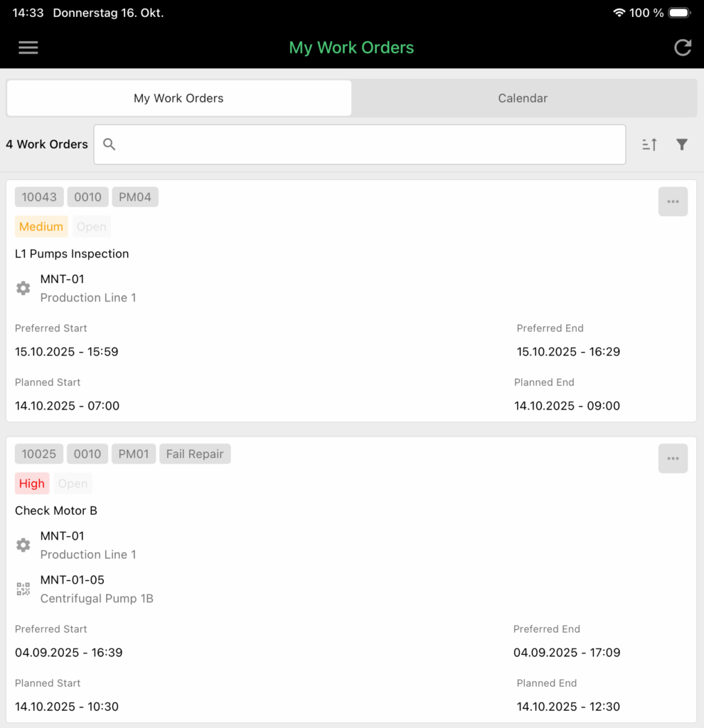The width and height of the screenshot is (704, 728).
Task: Click gear icon in Check Motor B card
Action: point(23,545)
